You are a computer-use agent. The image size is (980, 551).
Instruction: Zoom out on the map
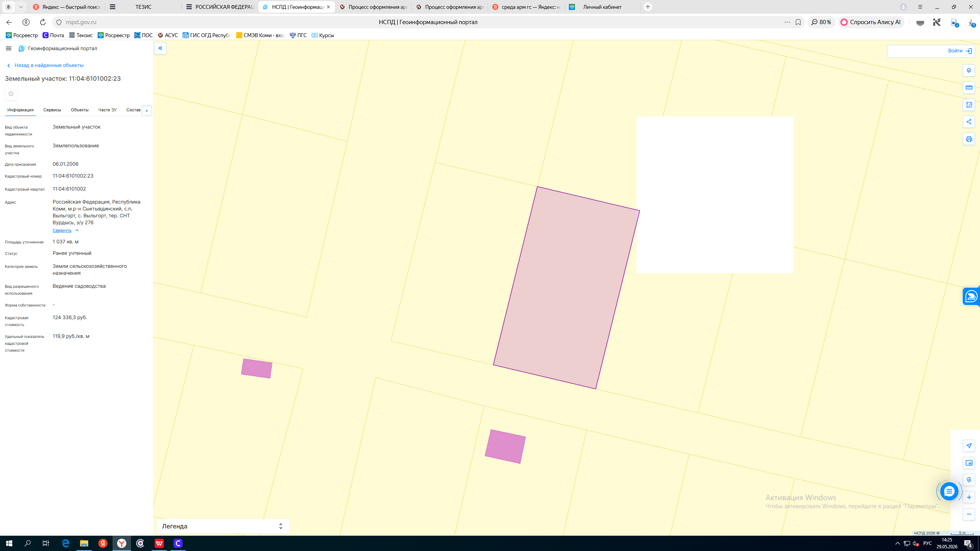point(969,514)
